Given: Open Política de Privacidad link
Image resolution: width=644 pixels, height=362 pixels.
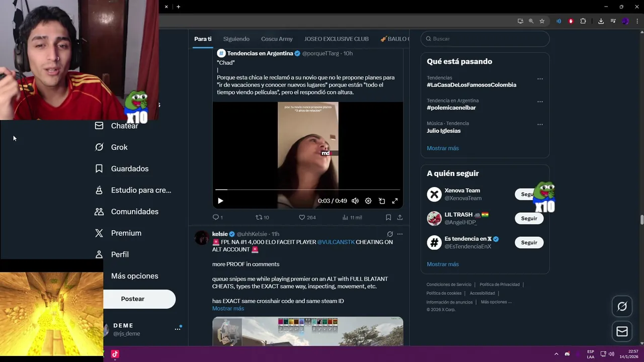Looking at the screenshot, I should pyautogui.click(x=500, y=285).
